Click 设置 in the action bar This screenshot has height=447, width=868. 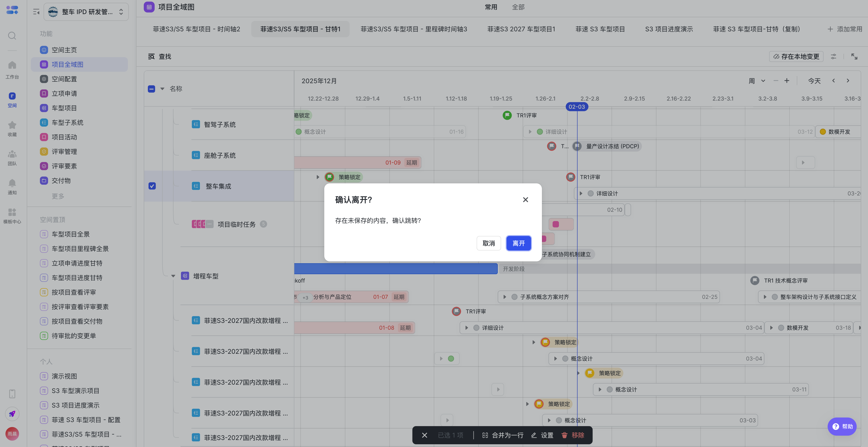point(542,435)
